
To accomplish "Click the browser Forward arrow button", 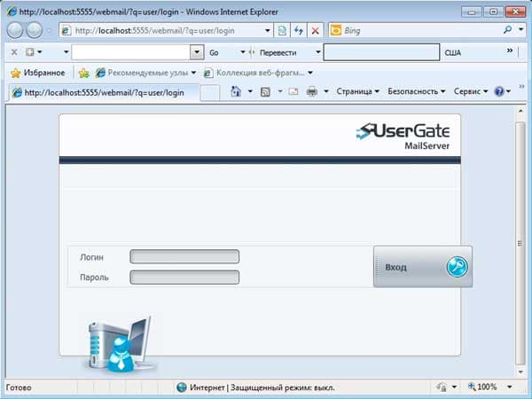I will click(35, 30).
